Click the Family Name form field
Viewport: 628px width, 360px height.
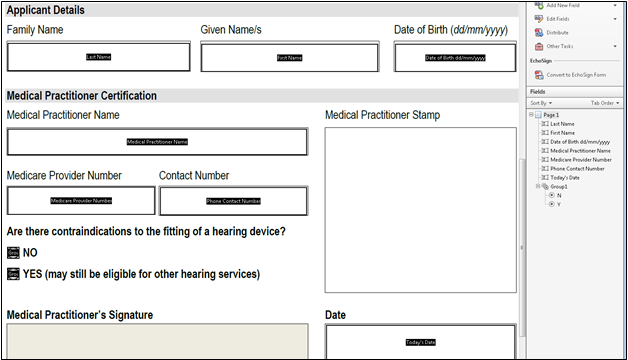99,57
